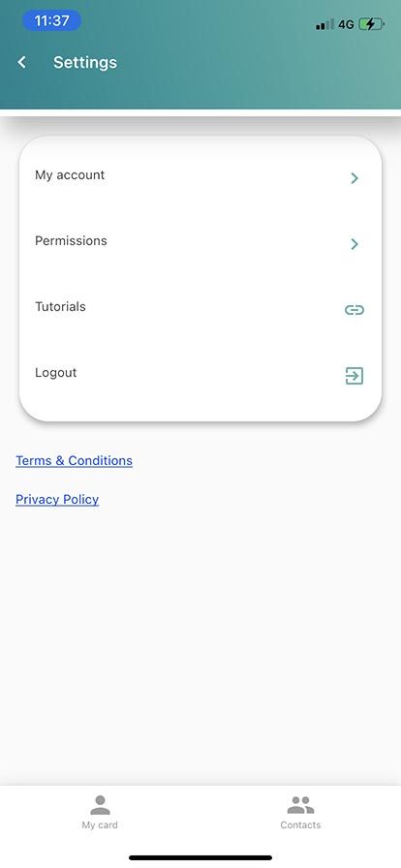401x868 pixels.
Task: Open the Privacy Policy link
Action: pos(57,499)
